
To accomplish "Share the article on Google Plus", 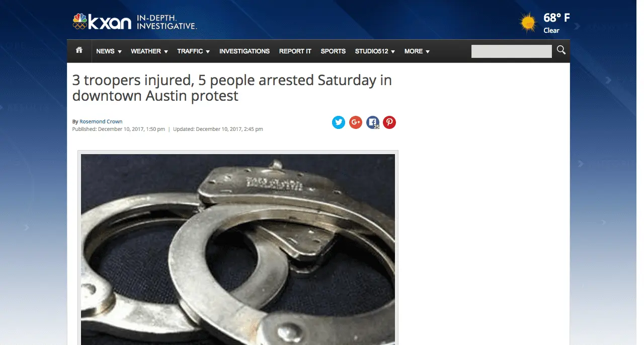I will [356, 122].
